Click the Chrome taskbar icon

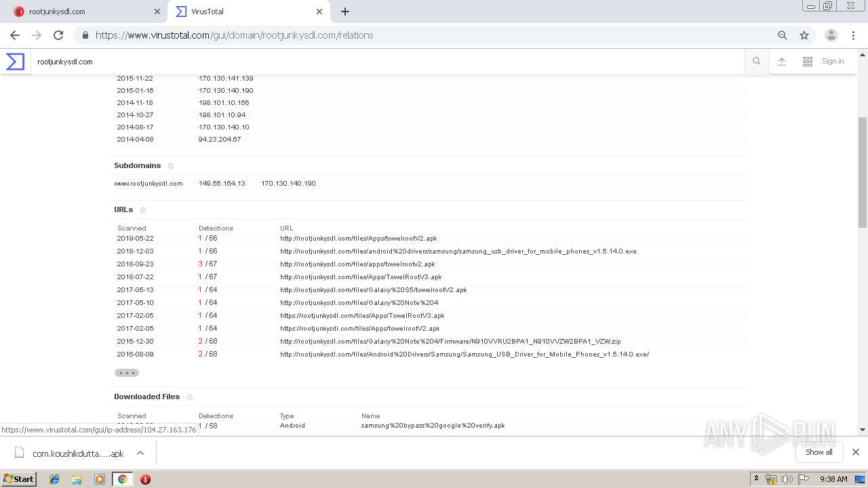122,479
